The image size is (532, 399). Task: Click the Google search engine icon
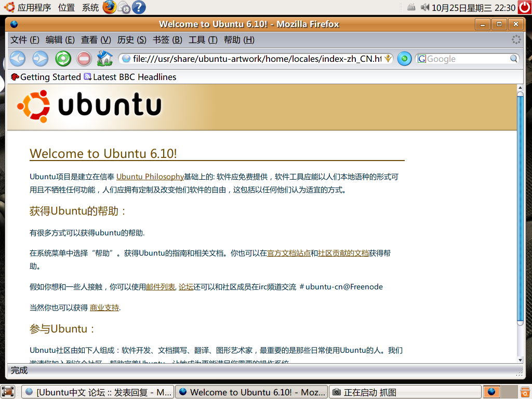pyautogui.click(x=422, y=59)
